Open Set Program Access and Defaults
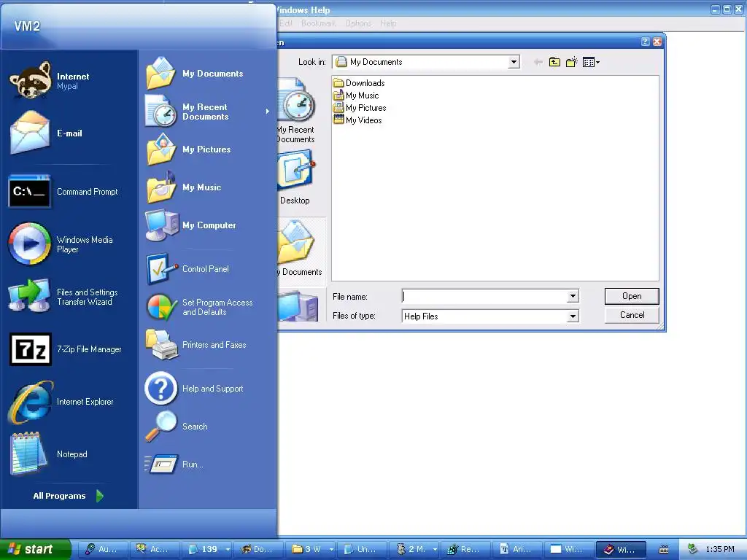This screenshot has width=747, height=560. pos(208,307)
